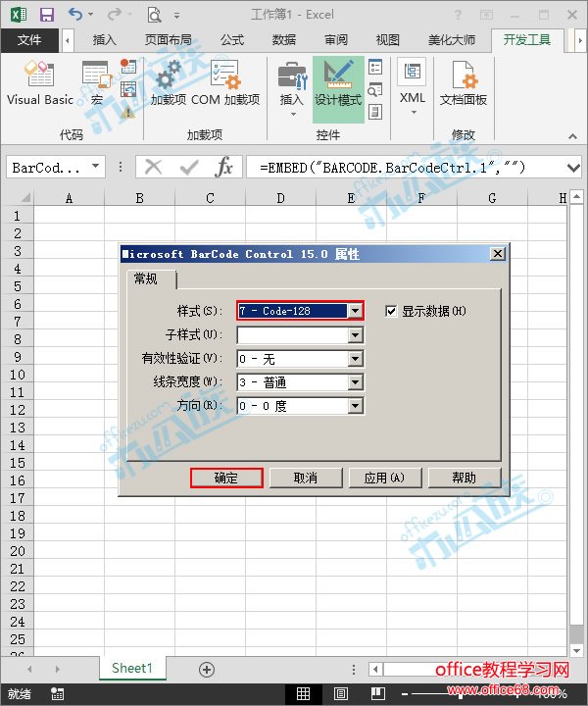This screenshot has width=588, height=706.
Task: Open Macro Security warning icon
Action: (128, 112)
